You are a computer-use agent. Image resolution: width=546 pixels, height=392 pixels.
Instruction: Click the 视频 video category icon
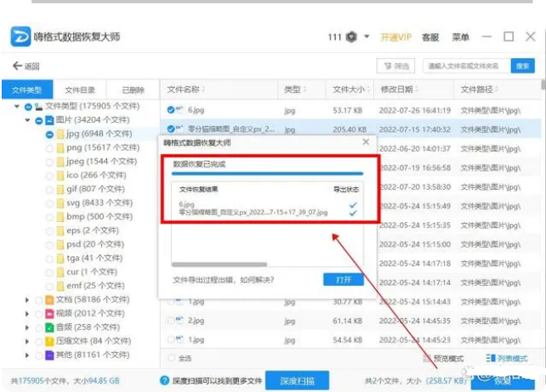click(49, 312)
